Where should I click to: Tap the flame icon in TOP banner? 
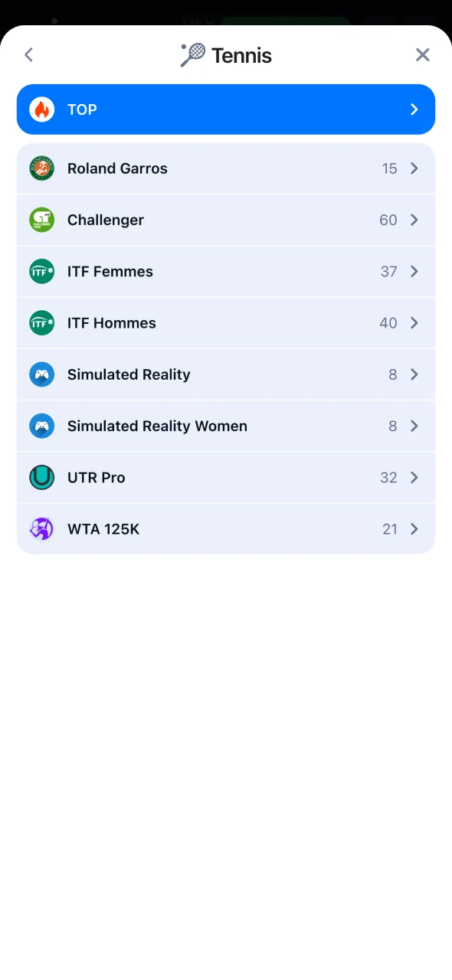point(42,109)
